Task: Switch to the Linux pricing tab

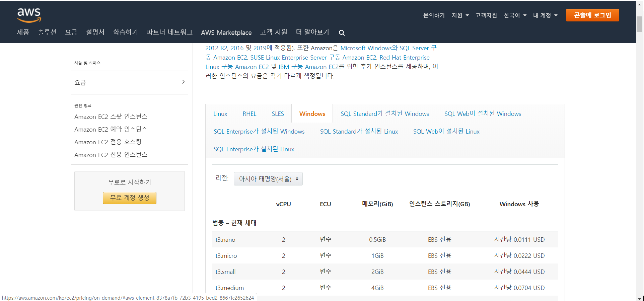Action: click(220, 114)
